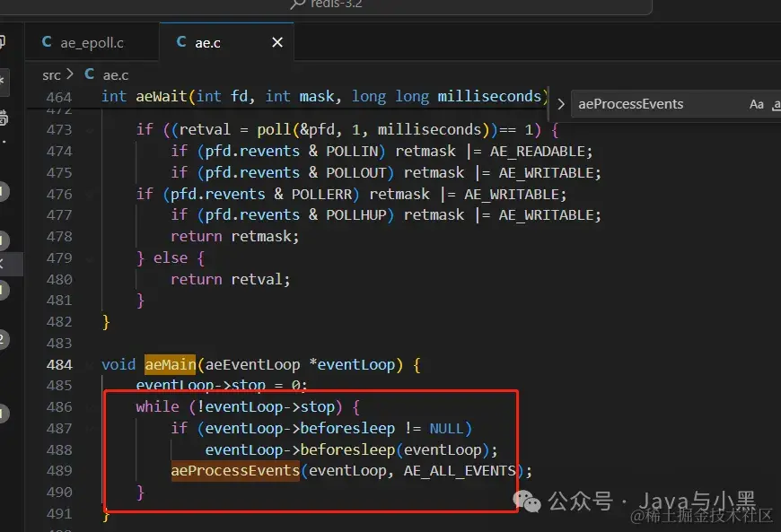Viewport: 781px width, 532px height.
Task: Jump to sticky scroll line aeWait declaration
Action: (324, 96)
